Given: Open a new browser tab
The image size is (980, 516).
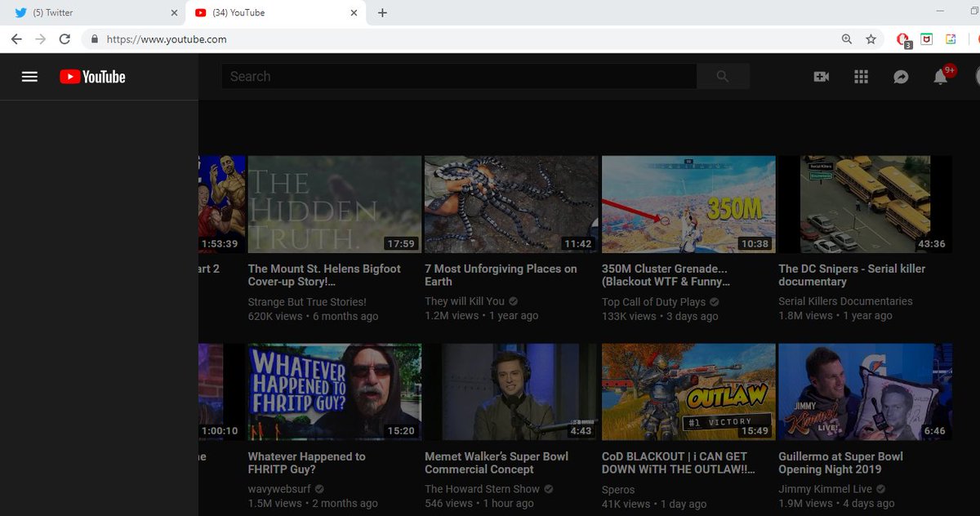Looking at the screenshot, I should tap(382, 13).
